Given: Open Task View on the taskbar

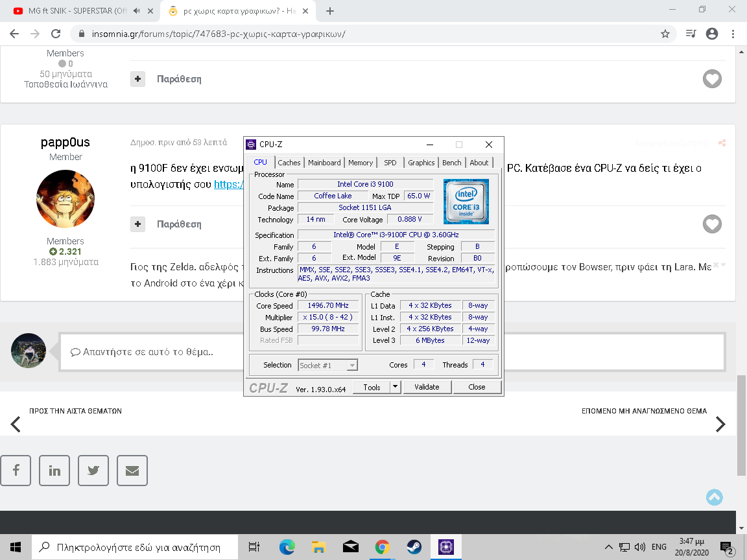Looking at the screenshot, I should 254,547.
